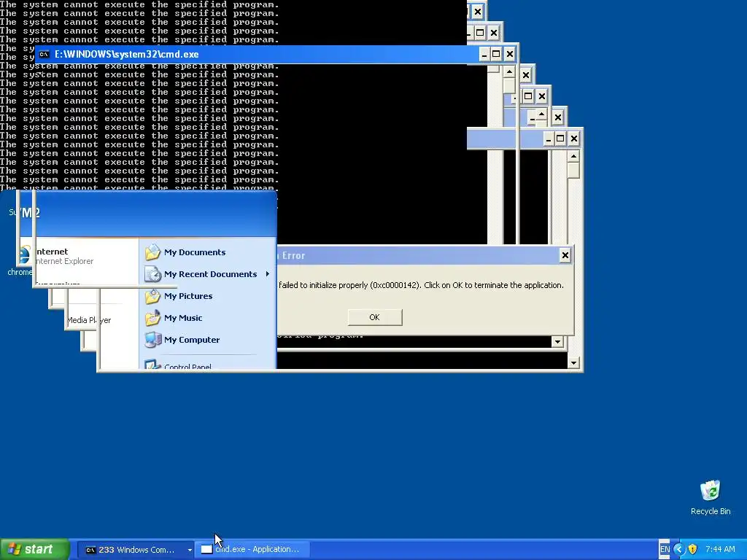Click scroll-up arrow below the inactive cmd title bar
This screenshot has width=747, height=560.
(x=573, y=156)
